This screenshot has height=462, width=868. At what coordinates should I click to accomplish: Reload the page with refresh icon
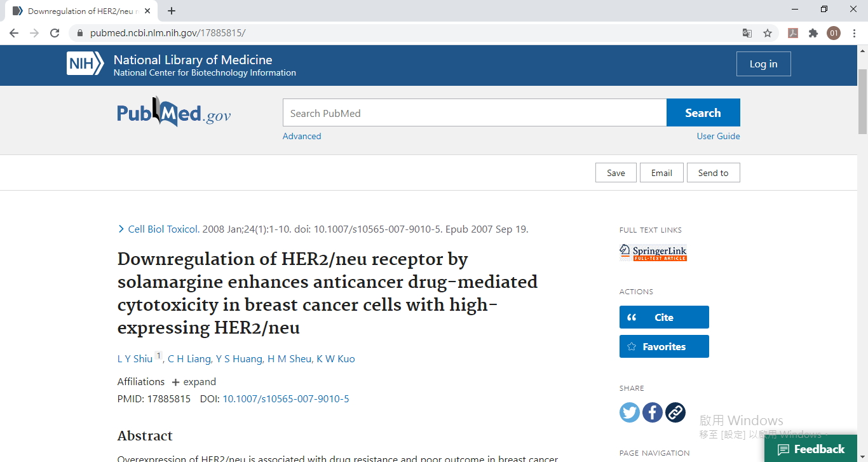click(x=55, y=33)
